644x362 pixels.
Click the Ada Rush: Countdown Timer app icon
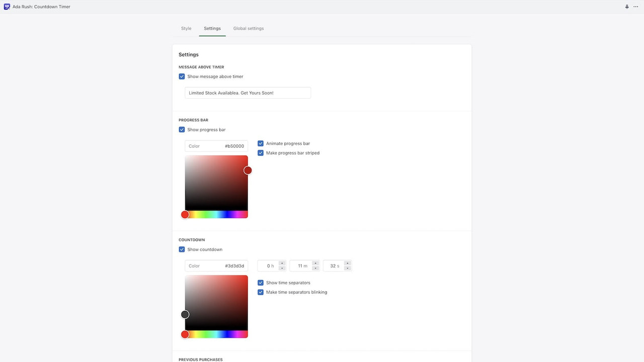pyautogui.click(x=6, y=7)
